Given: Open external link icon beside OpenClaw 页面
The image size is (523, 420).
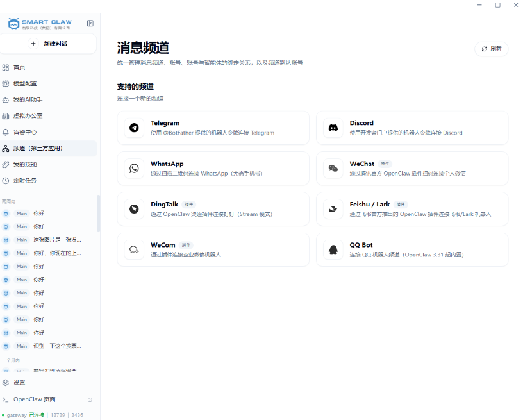Looking at the screenshot, I should (x=90, y=399).
